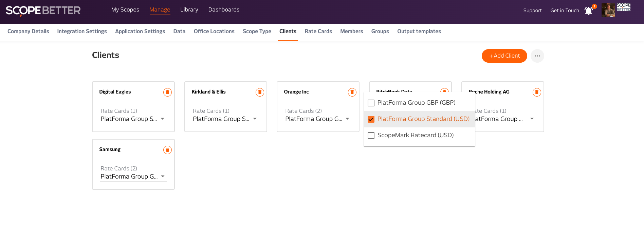Click Digital Eagles client name
This screenshot has height=227, width=644.
click(x=115, y=92)
